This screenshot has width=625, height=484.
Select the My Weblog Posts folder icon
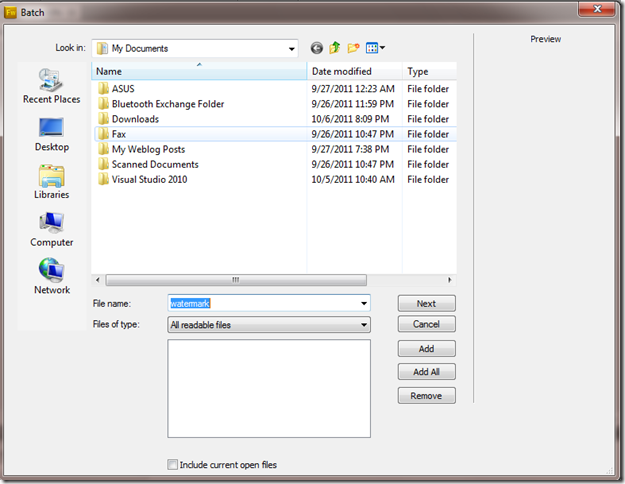click(x=103, y=149)
